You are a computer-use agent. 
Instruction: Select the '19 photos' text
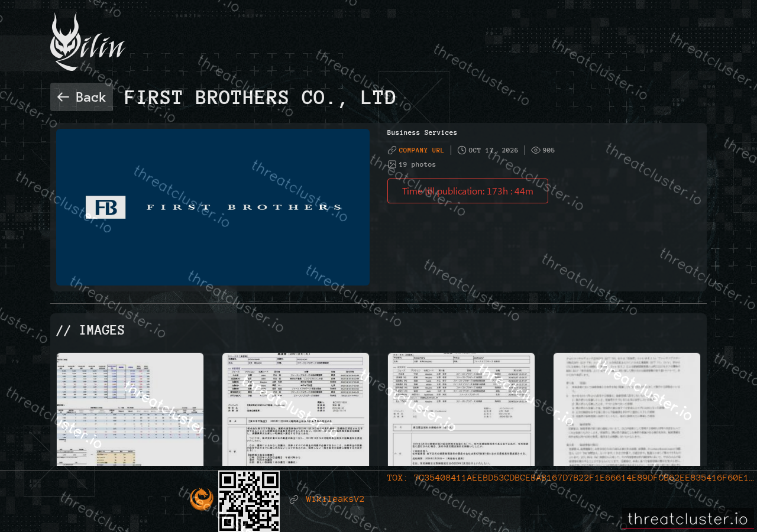click(417, 164)
